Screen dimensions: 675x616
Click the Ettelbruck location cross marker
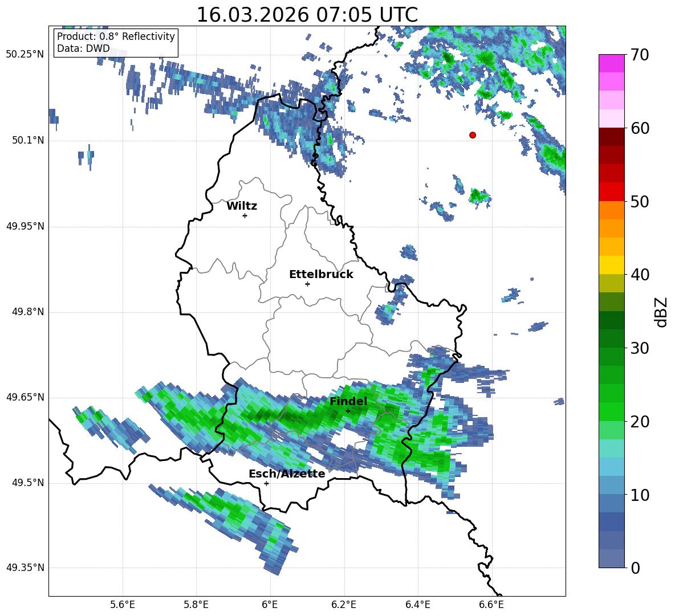pyautogui.click(x=307, y=284)
